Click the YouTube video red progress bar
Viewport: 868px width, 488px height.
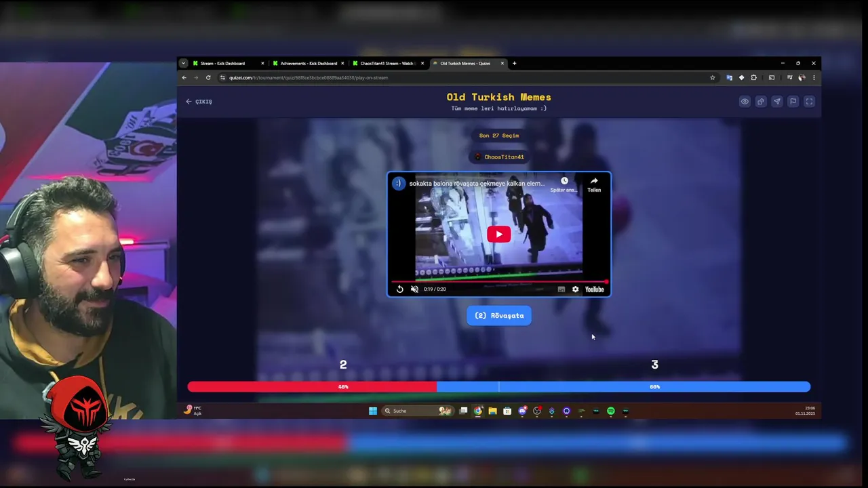pos(498,281)
